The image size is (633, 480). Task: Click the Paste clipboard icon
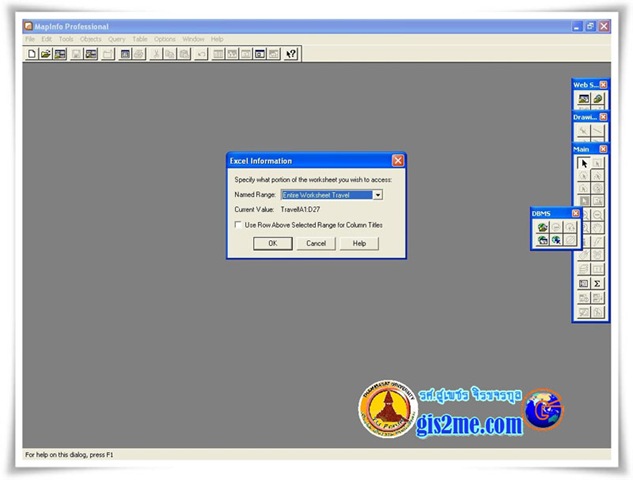(184, 54)
